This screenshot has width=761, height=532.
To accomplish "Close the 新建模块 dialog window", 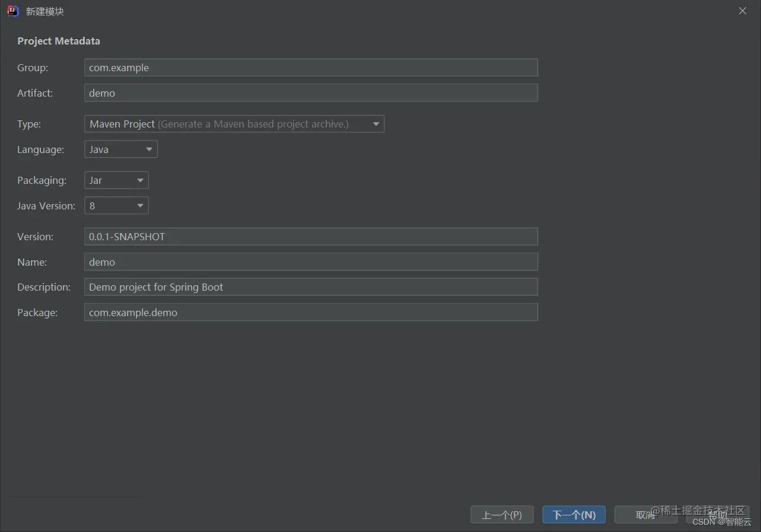I will (743, 11).
